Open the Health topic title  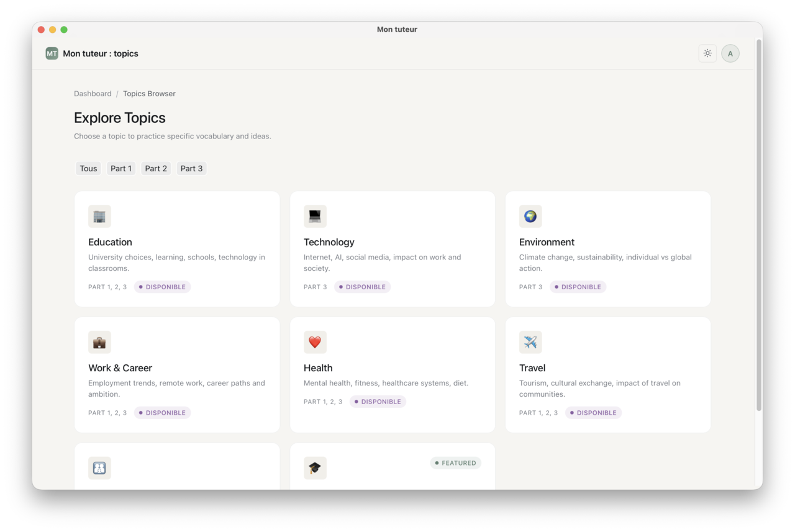(x=318, y=368)
